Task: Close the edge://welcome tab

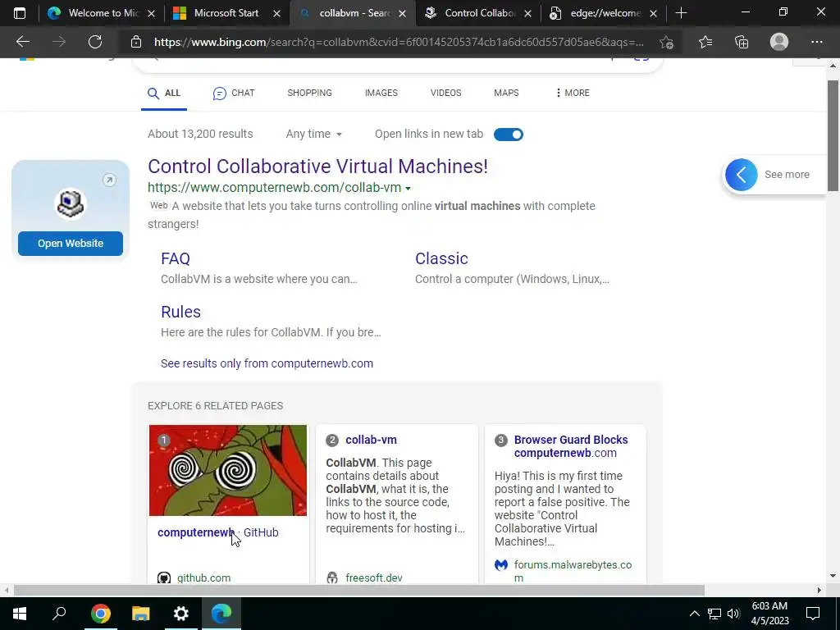Action: [x=653, y=13]
